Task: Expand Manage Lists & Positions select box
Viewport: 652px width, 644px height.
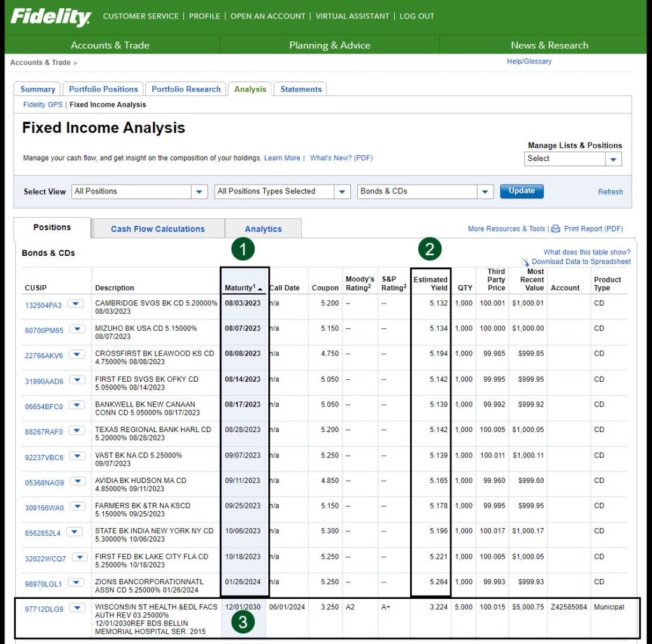Action: [613, 159]
